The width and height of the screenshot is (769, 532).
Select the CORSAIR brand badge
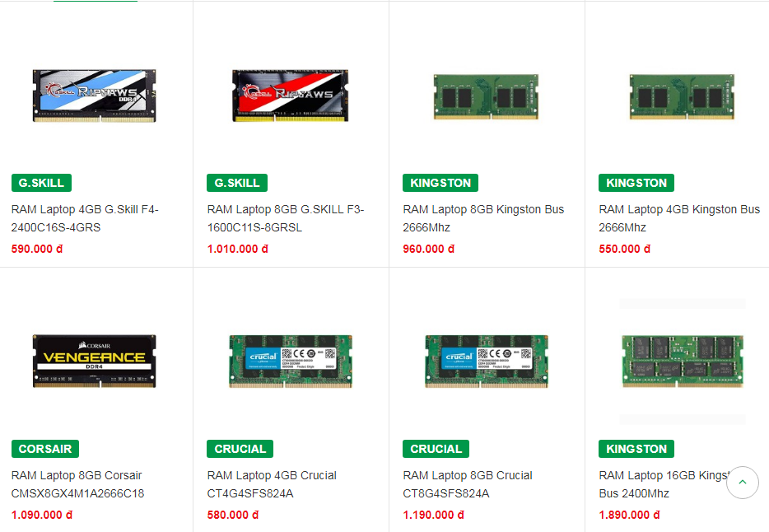point(45,449)
